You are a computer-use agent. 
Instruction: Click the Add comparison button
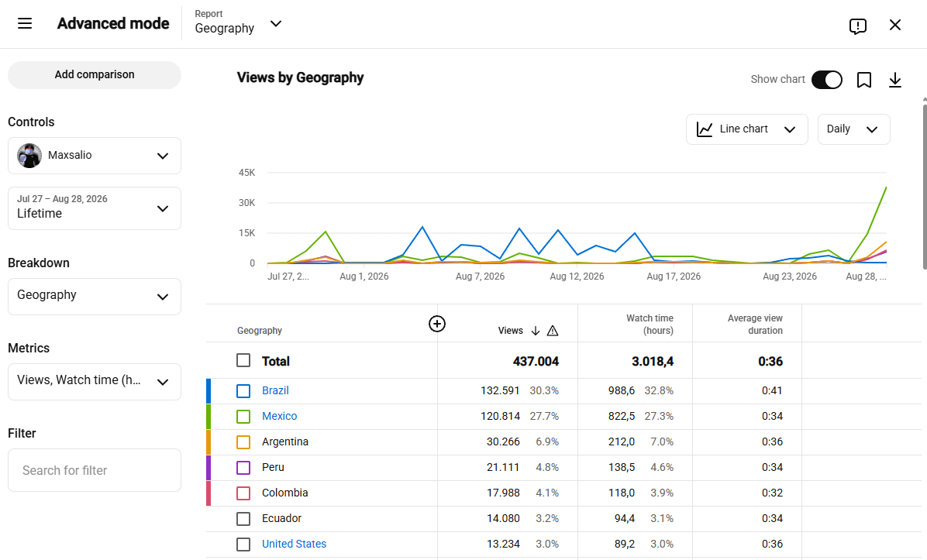click(95, 75)
